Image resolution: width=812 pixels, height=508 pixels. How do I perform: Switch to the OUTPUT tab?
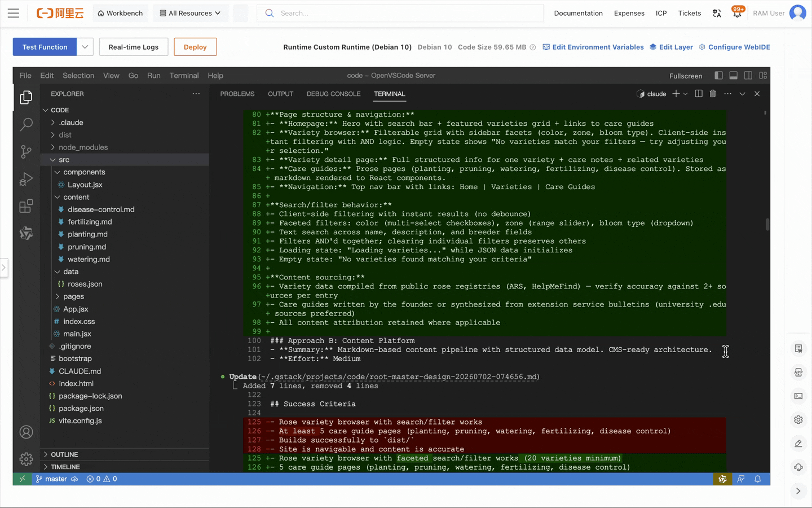point(280,94)
